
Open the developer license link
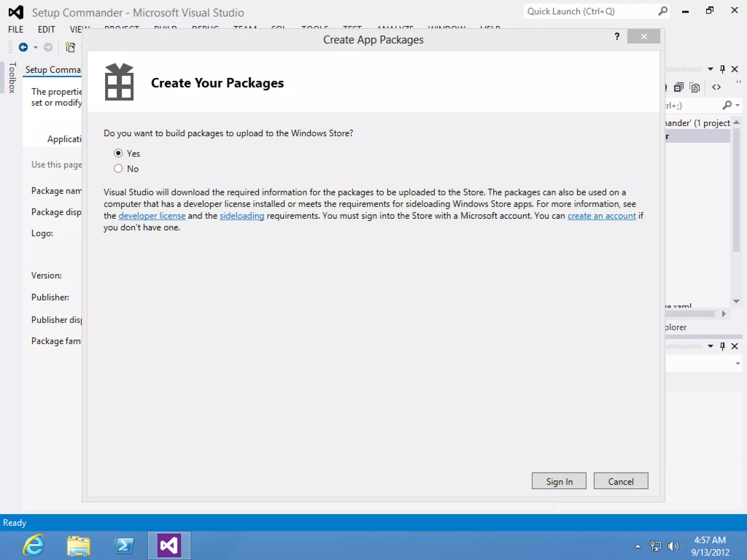(x=152, y=216)
